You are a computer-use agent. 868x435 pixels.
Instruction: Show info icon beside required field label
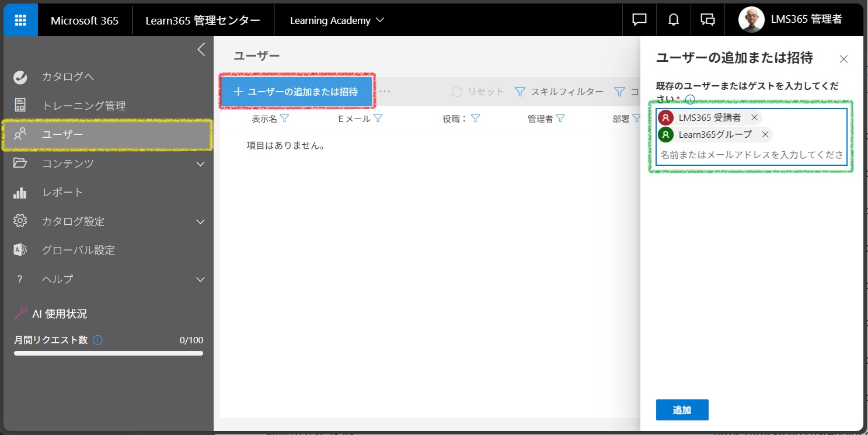690,99
